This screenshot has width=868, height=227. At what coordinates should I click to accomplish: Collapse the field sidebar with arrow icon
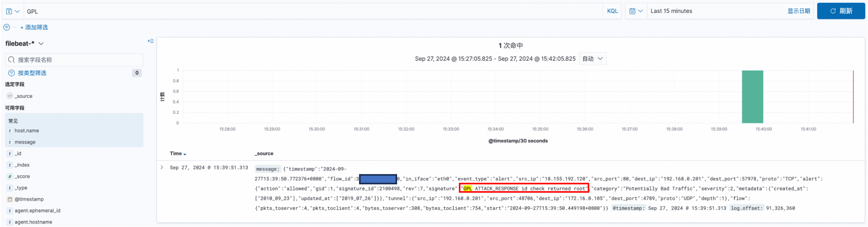click(x=150, y=41)
